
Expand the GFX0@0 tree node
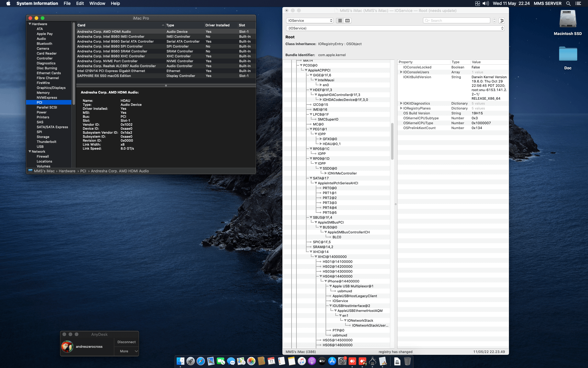(x=321, y=139)
